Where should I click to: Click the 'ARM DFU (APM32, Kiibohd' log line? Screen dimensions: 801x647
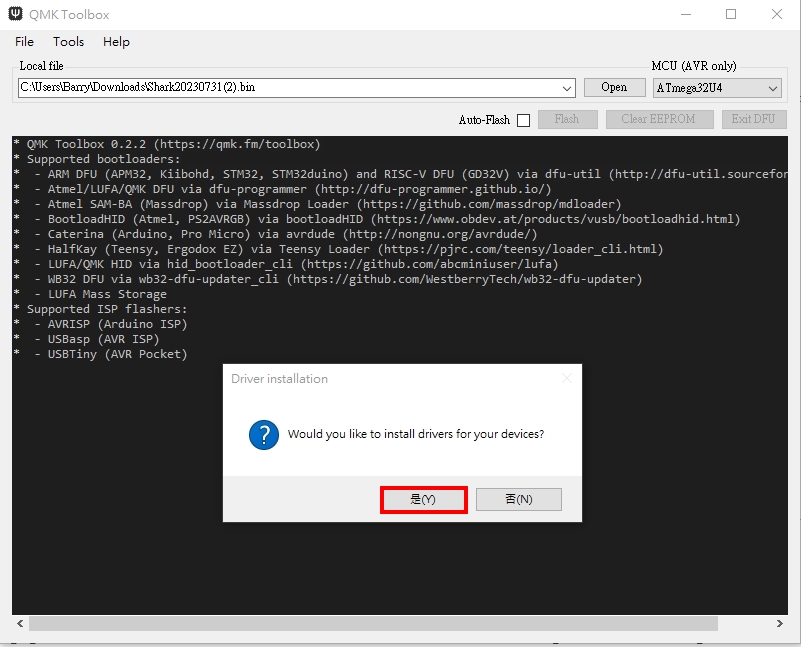pyautogui.click(x=400, y=174)
